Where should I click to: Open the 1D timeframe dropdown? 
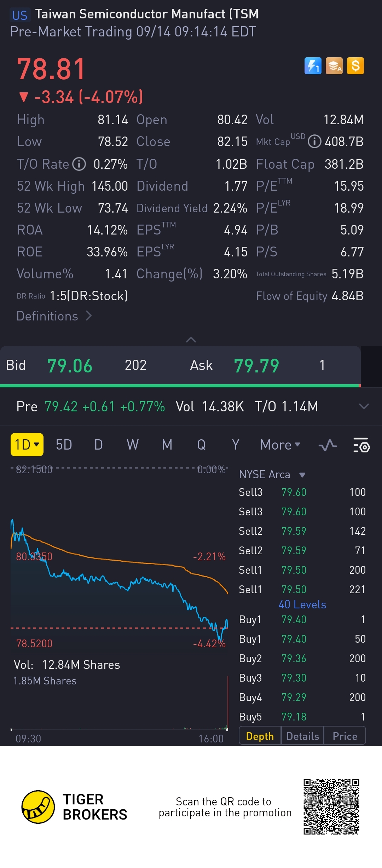[27, 445]
